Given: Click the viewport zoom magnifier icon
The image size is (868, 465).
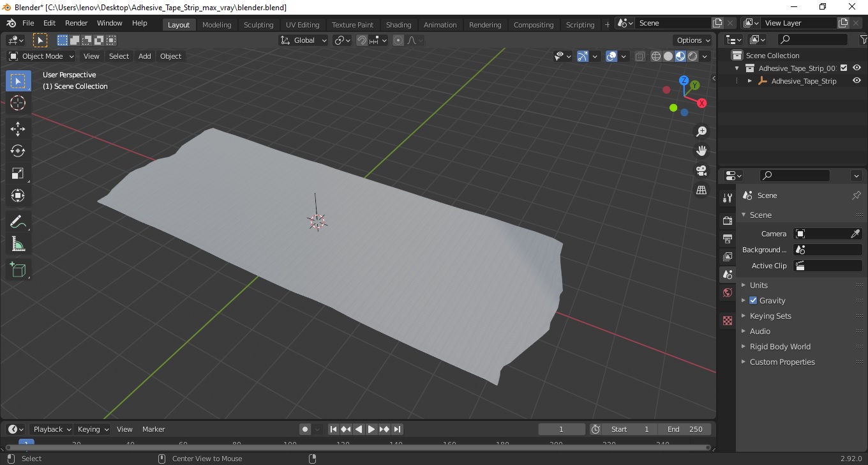Looking at the screenshot, I should (x=701, y=132).
